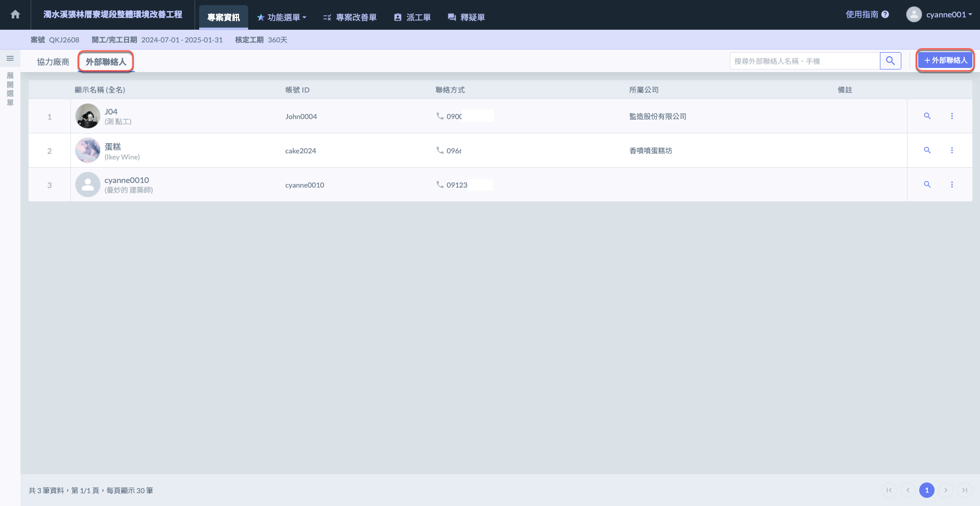Switch to the 協力廠商 tab
The height and width of the screenshot is (506, 980).
(x=53, y=62)
